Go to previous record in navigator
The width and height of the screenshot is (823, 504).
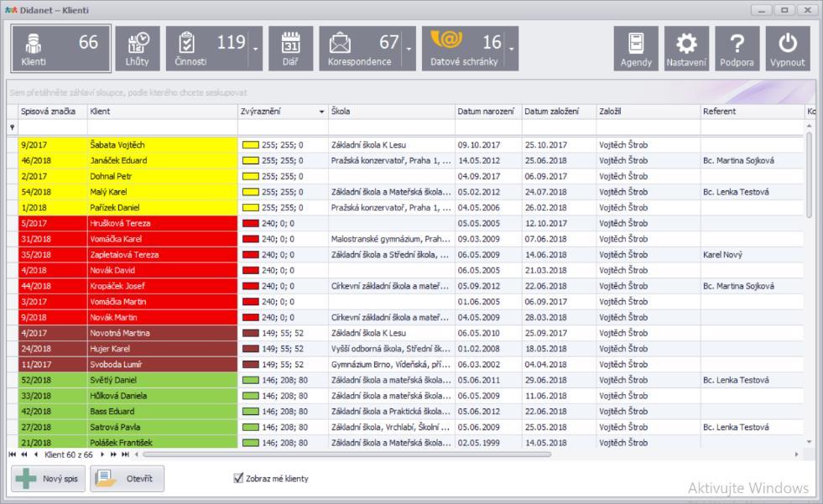36,455
